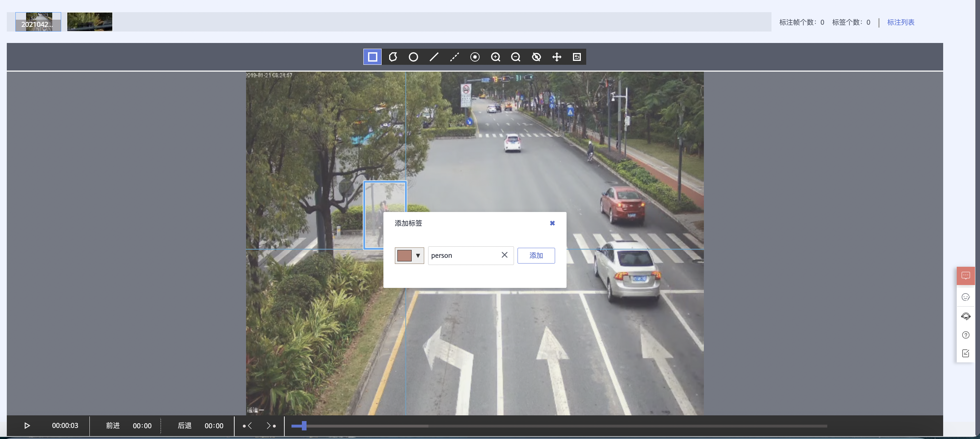Click the video progress slider handle

pos(304,426)
